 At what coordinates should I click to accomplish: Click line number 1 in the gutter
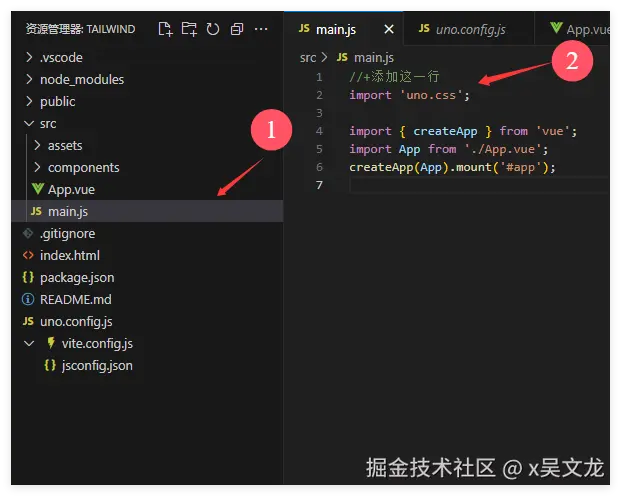(319, 77)
